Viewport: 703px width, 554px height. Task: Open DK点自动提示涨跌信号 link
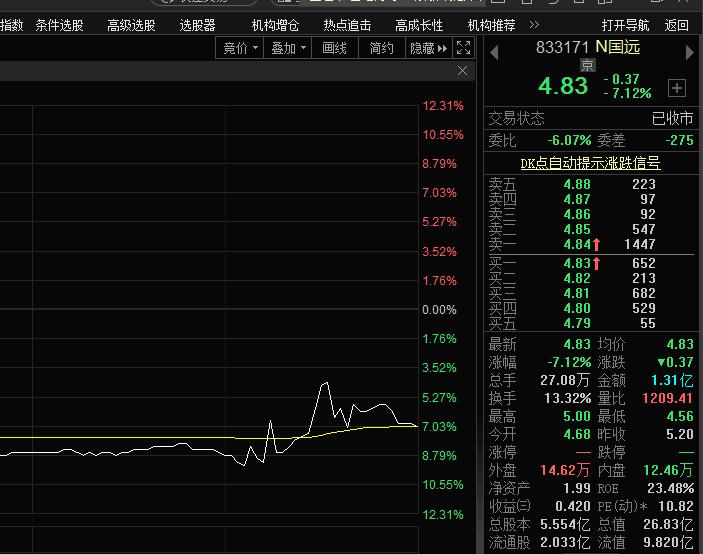tap(590, 163)
